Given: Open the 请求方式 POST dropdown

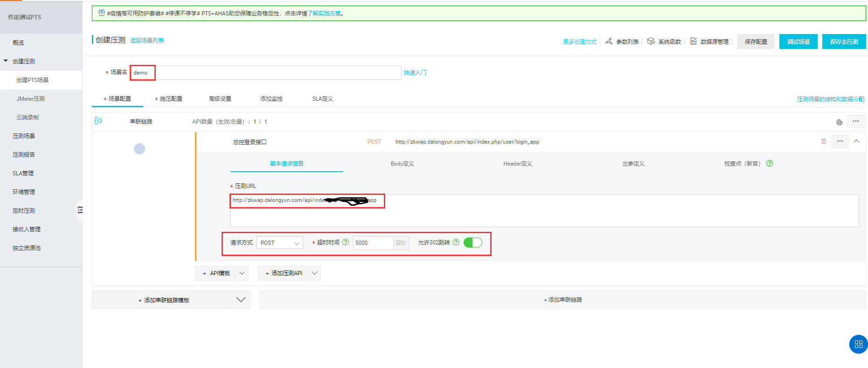Looking at the screenshot, I should pos(280,243).
